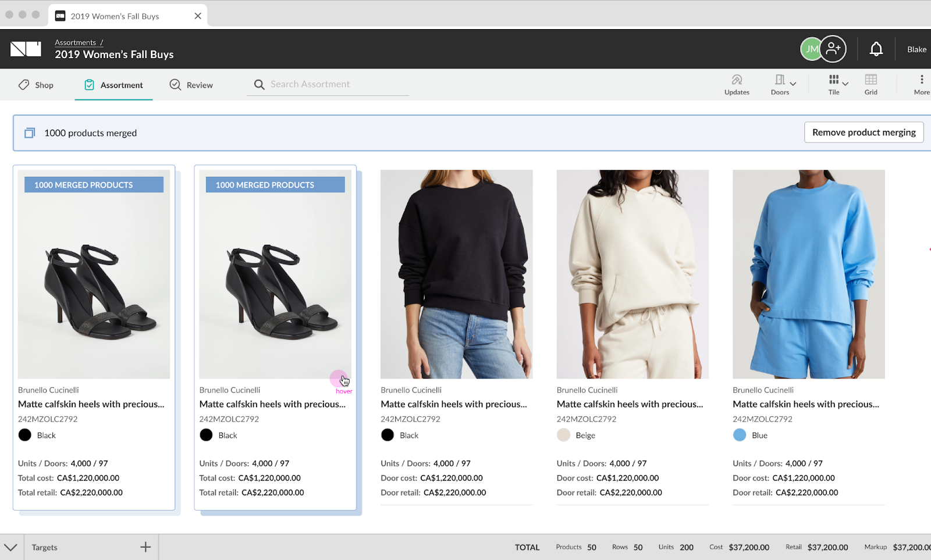Click the Brunello Cucinelli label under beige hoodie
The height and width of the screenshot is (560, 931).
click(x=587, y=390)
